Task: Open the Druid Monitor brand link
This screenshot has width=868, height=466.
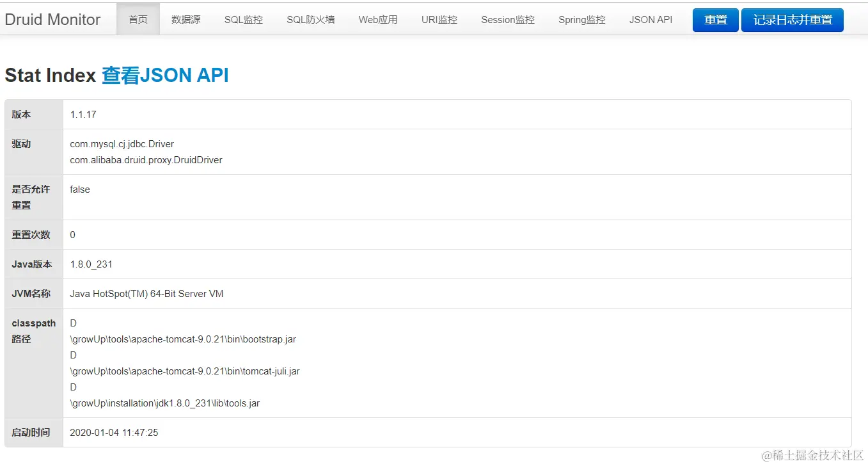Action: [x=52, y=20]
